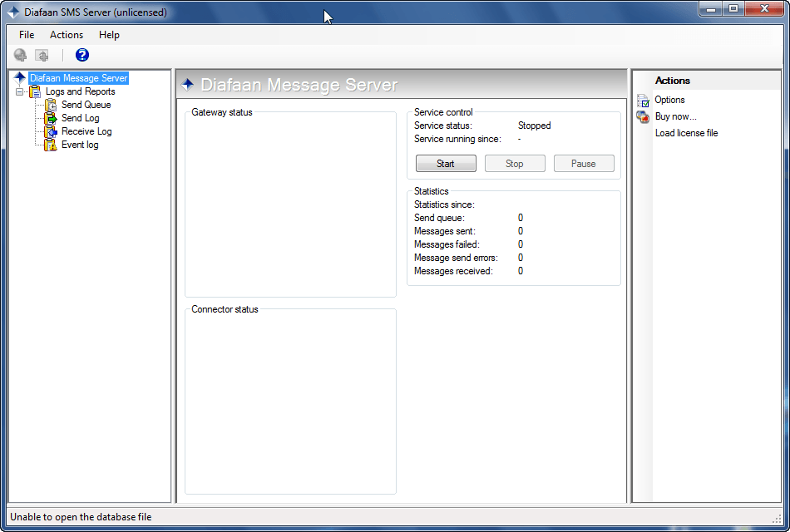Click the Diafaan Message Server diamond icon
Screen dimensions: 790x532
[21, 77]
